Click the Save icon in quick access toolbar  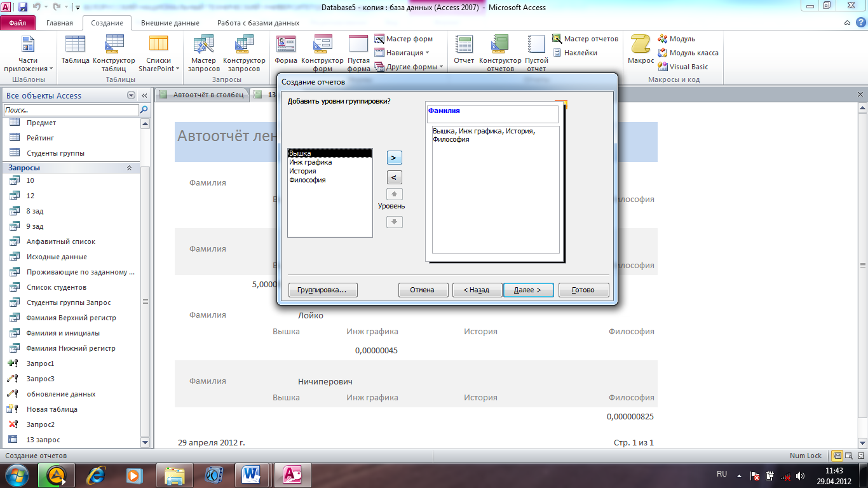23,8
